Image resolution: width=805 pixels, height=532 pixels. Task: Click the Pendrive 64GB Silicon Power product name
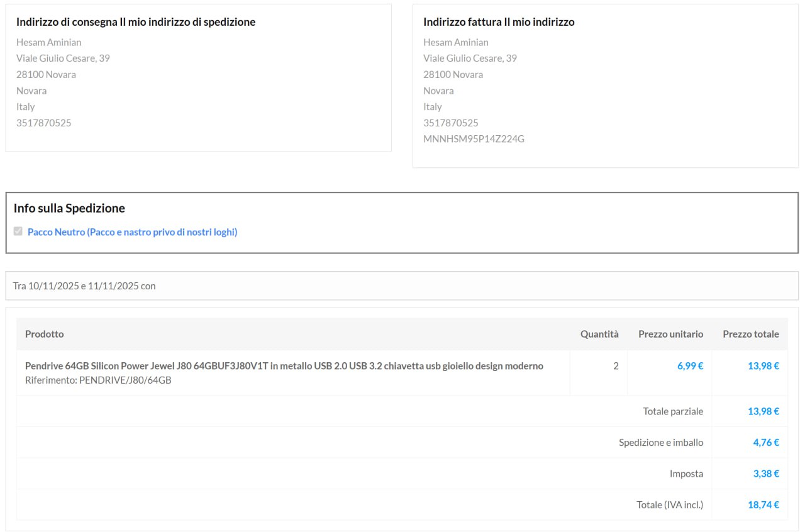pos(284,366)
